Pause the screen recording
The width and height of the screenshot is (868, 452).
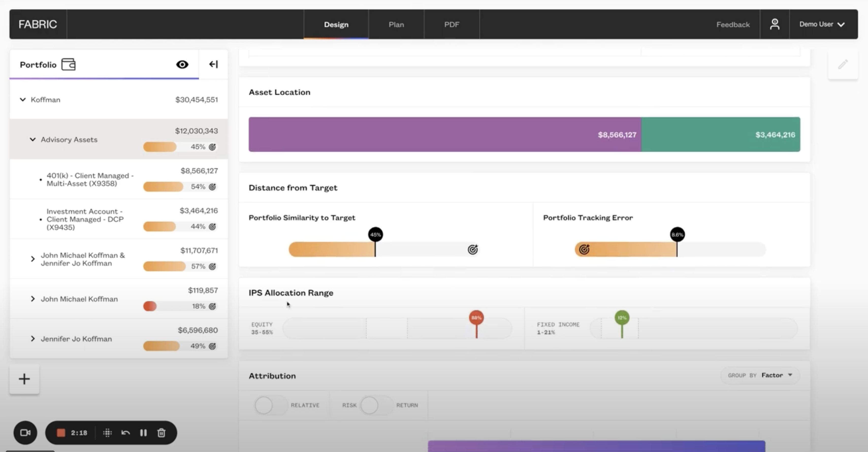click(x=143, y=433)
